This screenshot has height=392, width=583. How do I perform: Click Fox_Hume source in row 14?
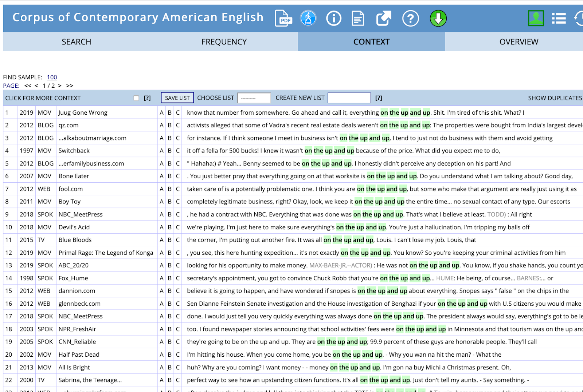click(73, 278)
